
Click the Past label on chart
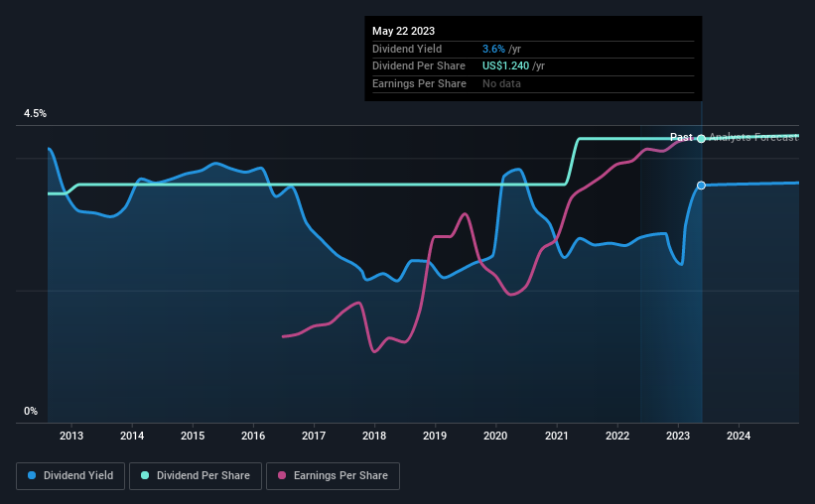coord(681,137)
